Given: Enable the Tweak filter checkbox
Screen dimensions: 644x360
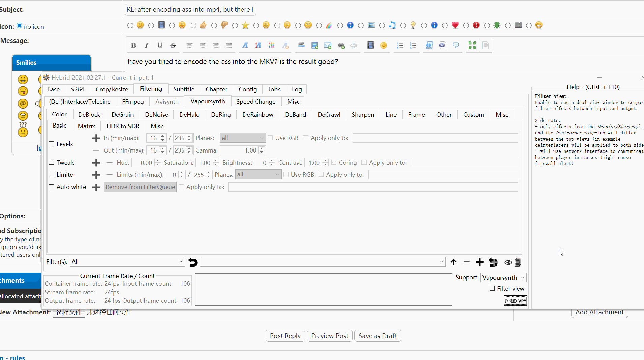Looking at the screenshot, I should click(x=52, y=163).
